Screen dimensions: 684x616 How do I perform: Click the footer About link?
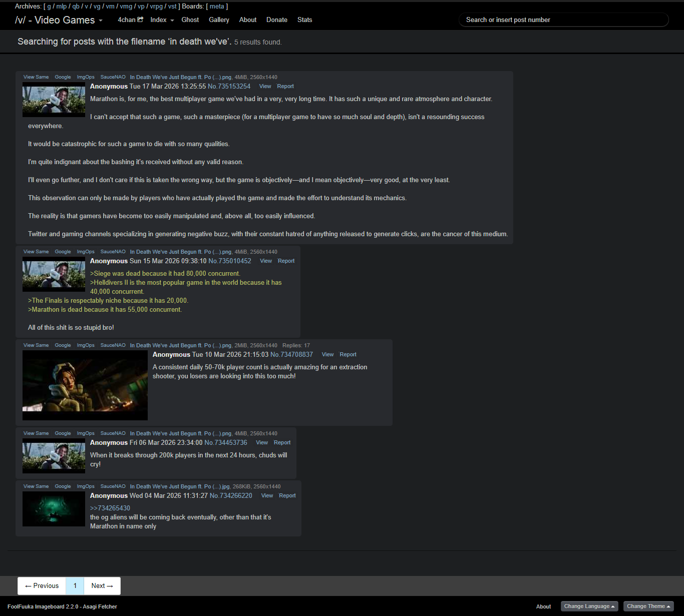[543, 606]
